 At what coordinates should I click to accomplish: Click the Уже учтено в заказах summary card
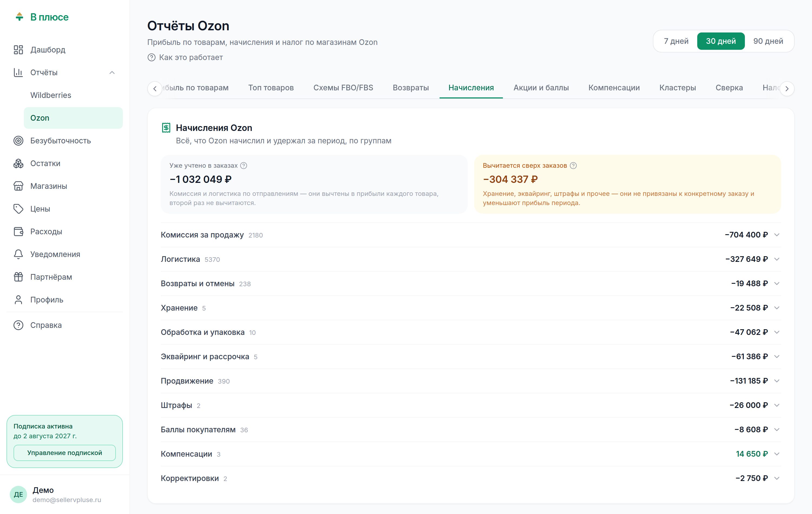pos(314,184)
